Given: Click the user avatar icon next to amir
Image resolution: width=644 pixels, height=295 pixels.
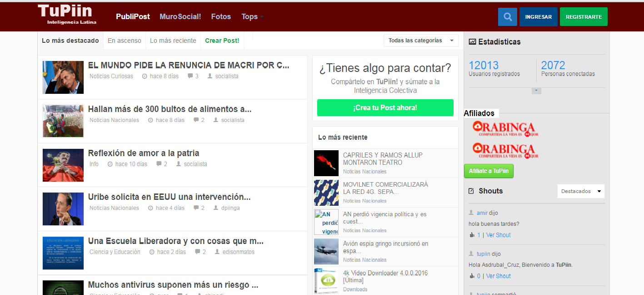Looking at the screenshot, I should point(471,213).
